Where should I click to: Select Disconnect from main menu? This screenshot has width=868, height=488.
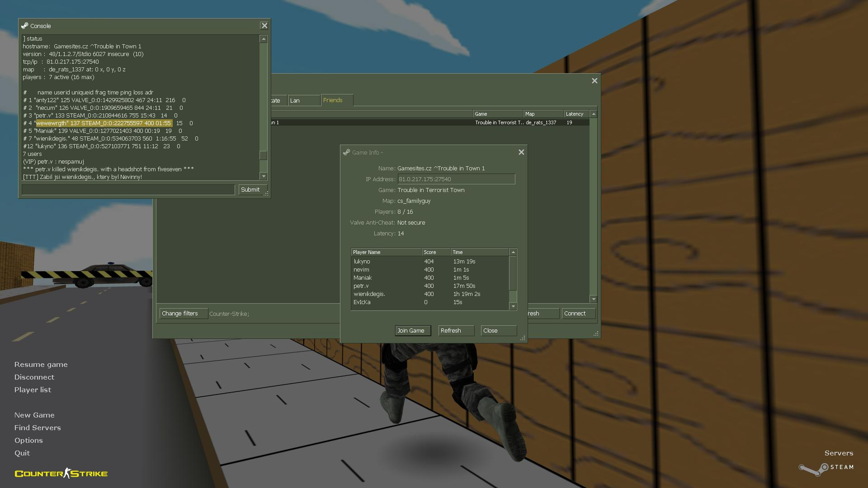(34, 377)
